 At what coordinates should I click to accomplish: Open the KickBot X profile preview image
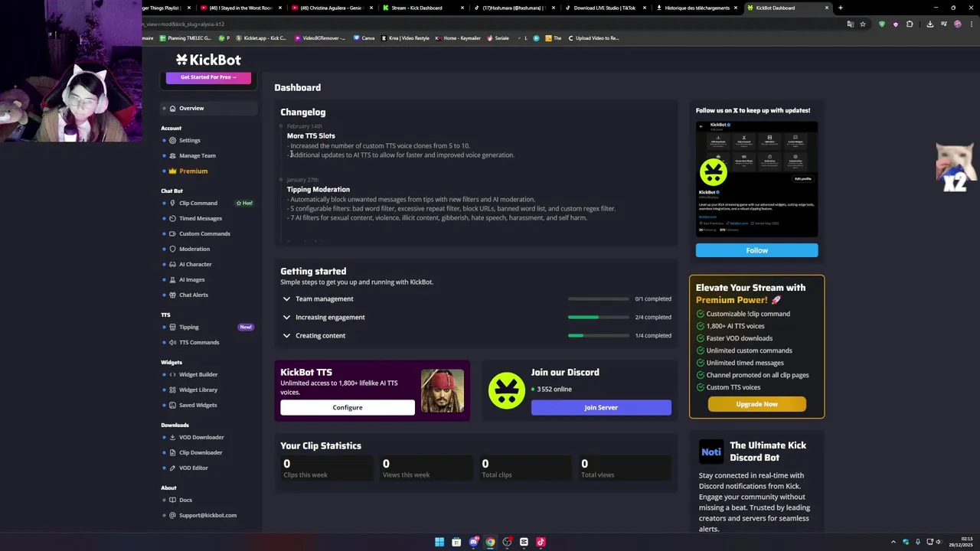pos(756,178)
